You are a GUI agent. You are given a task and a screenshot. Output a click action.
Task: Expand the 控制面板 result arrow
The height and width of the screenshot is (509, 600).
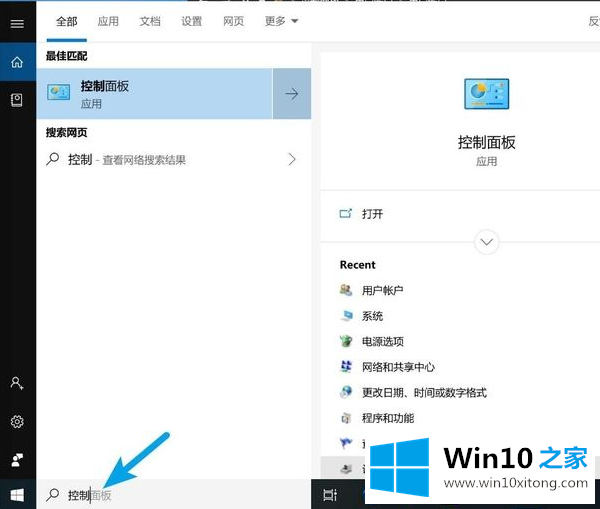(292, 94)
